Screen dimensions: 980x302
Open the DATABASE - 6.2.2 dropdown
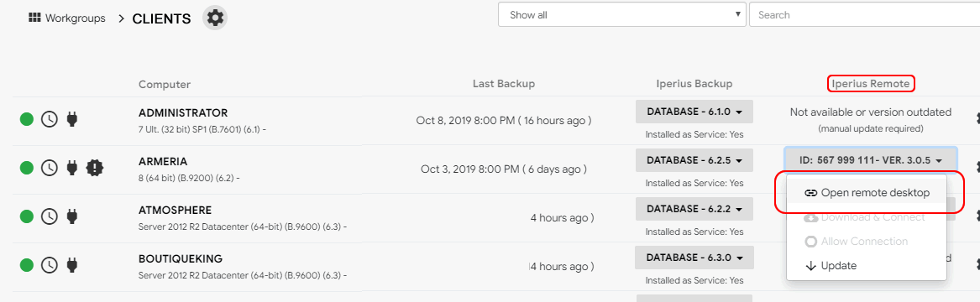(x=694, y=209)
